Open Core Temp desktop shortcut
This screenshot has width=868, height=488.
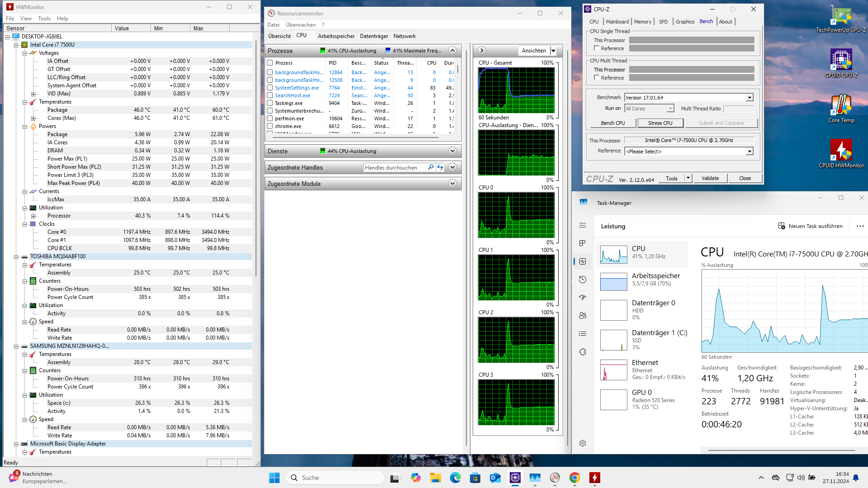click(x=841, y=109)
